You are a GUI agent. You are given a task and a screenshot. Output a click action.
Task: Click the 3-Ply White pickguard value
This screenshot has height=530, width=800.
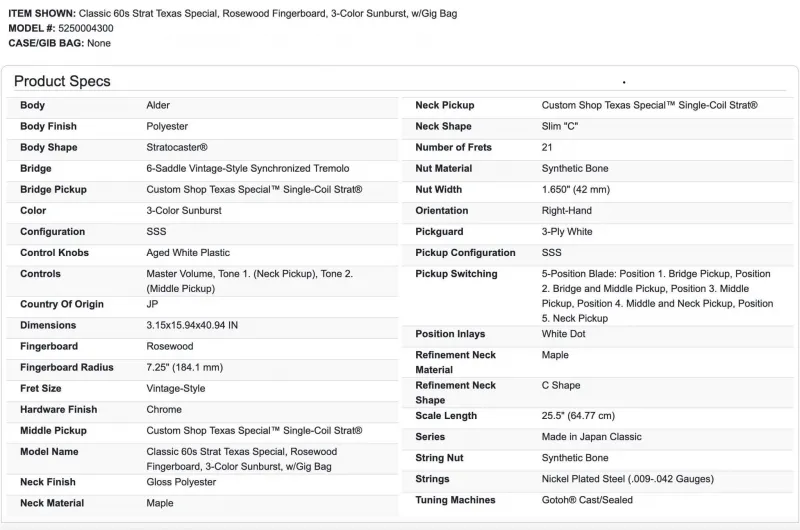pos(567,231)
